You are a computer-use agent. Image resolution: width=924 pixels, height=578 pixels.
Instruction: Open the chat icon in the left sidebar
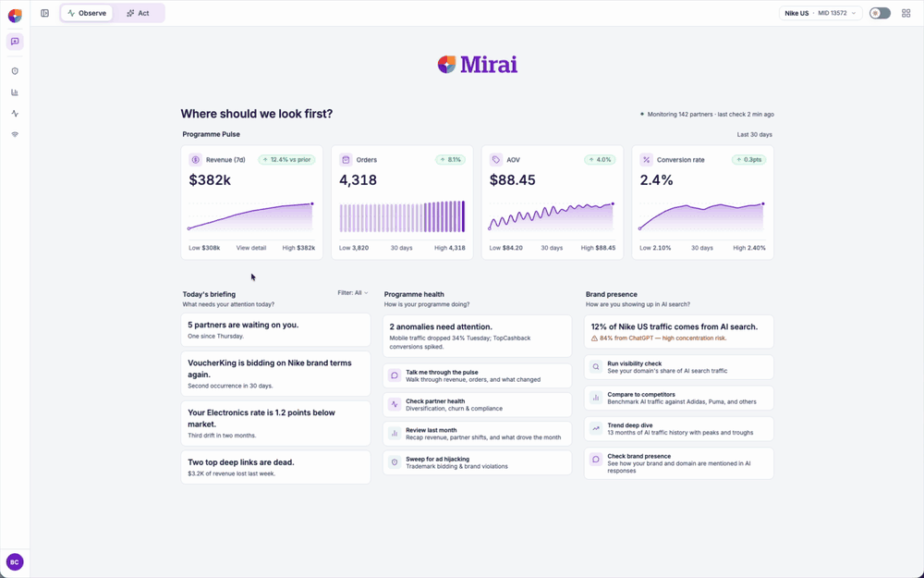[x=15, y=42]
